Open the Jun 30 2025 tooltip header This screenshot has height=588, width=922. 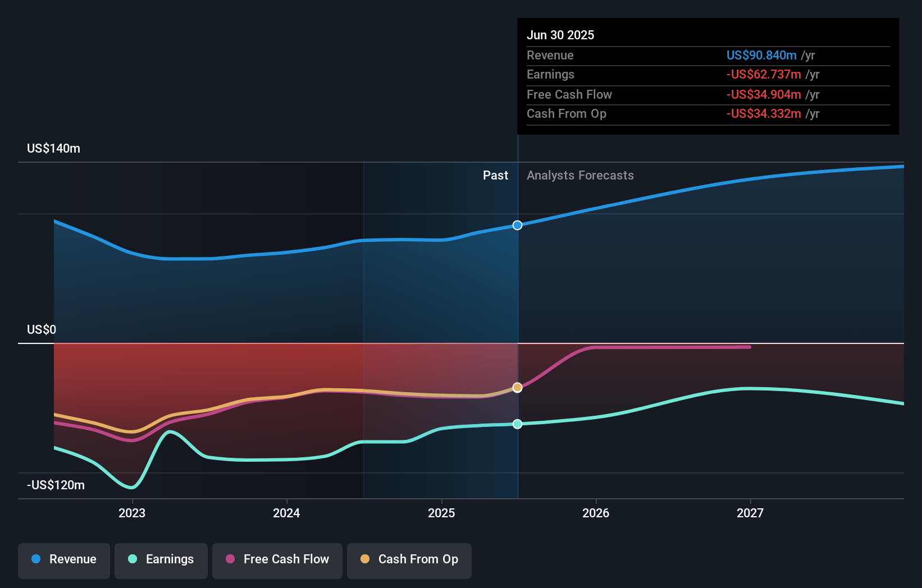point(560,35)
